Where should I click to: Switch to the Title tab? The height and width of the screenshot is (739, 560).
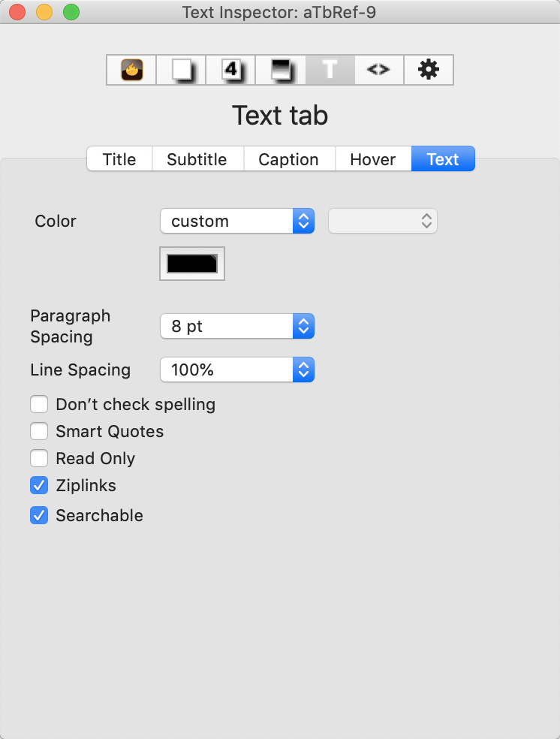(x=119, y=158)
